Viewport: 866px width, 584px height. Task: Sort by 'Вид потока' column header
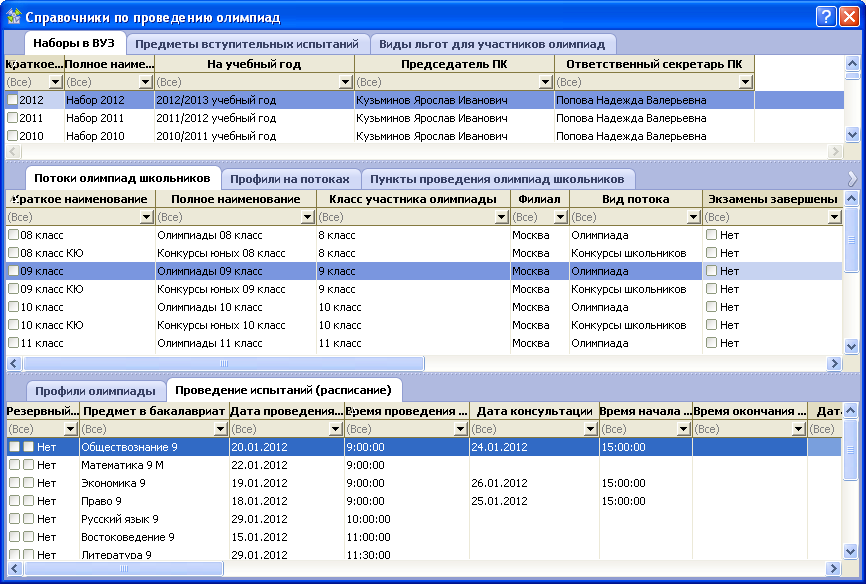coord(636,199)
